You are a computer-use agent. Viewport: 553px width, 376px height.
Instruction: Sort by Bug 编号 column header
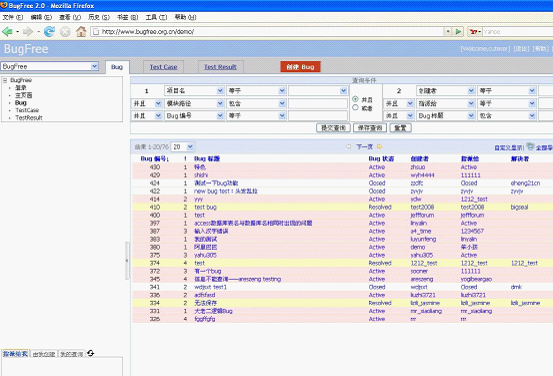(154, 159)
